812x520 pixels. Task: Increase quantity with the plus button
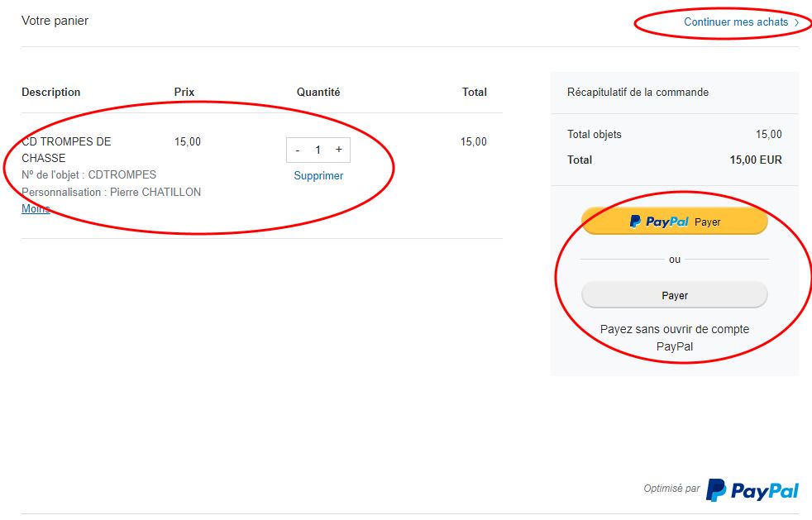coord(339,150)
